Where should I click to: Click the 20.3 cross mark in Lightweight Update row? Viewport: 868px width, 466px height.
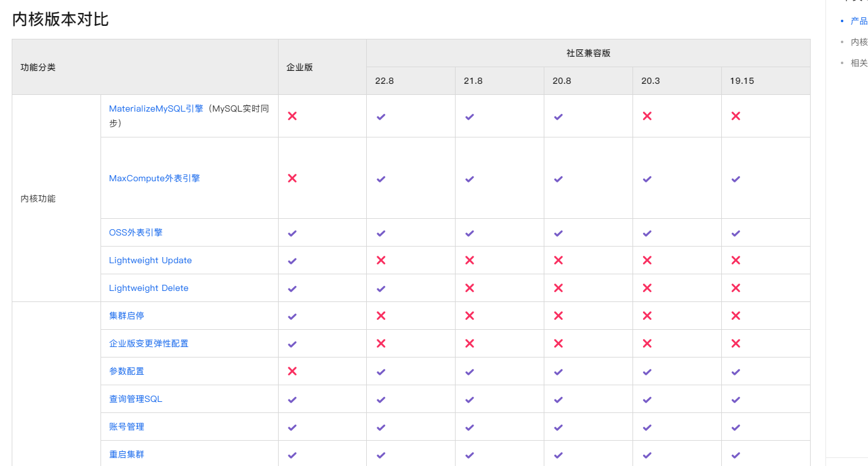point(647,260)
